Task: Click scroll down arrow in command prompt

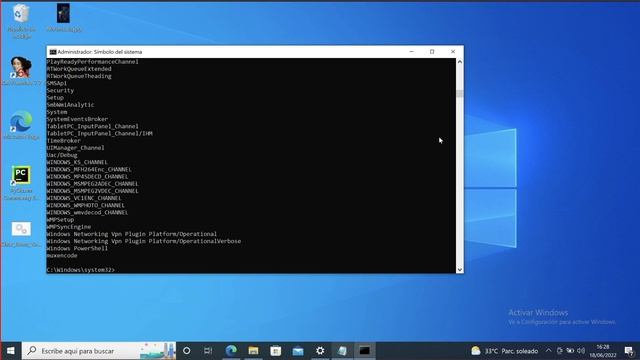Action: point(460,270)
